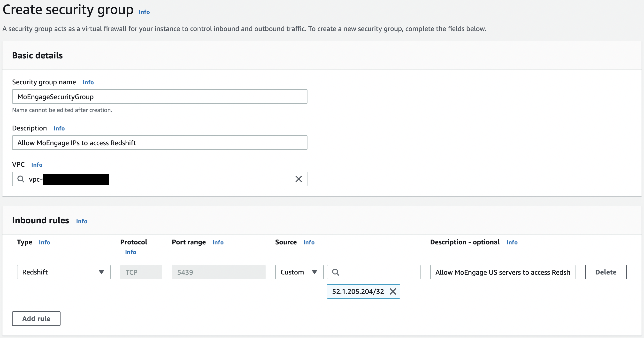
Task: Open the Custom source dropdown
Action: coord(299,272)
